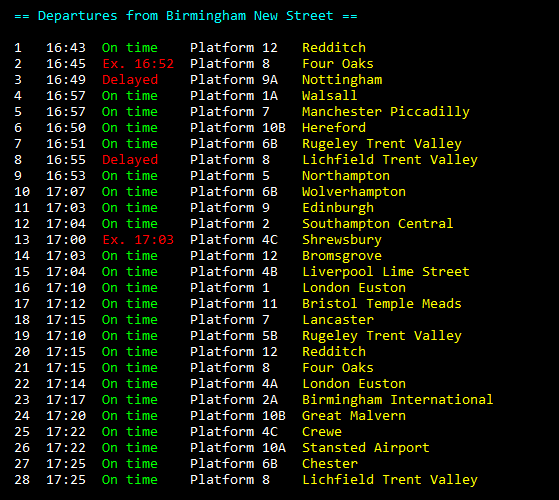The height and width of the screenshot is (500, 559).
Task: Select Edinburgh on row 11
Action: click(338, 208)
